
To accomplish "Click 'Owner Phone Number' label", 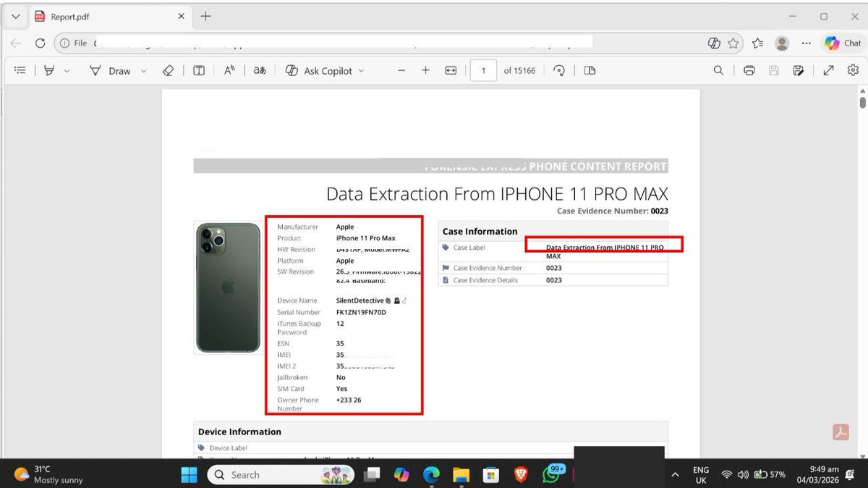I will tap(298, 404).
